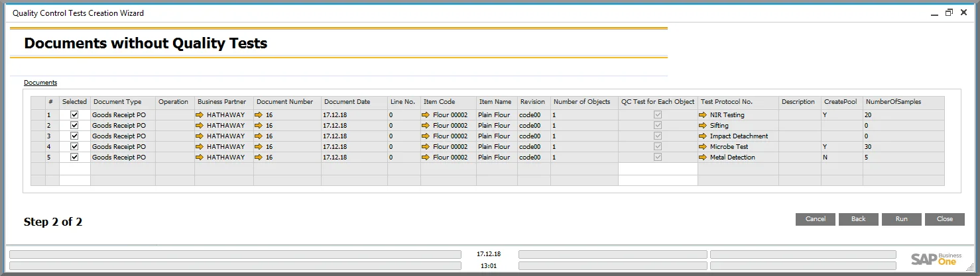980x276 pixels.
Task: Open HATHAWAY link arrow in row 1
Action: click(200, 115)
